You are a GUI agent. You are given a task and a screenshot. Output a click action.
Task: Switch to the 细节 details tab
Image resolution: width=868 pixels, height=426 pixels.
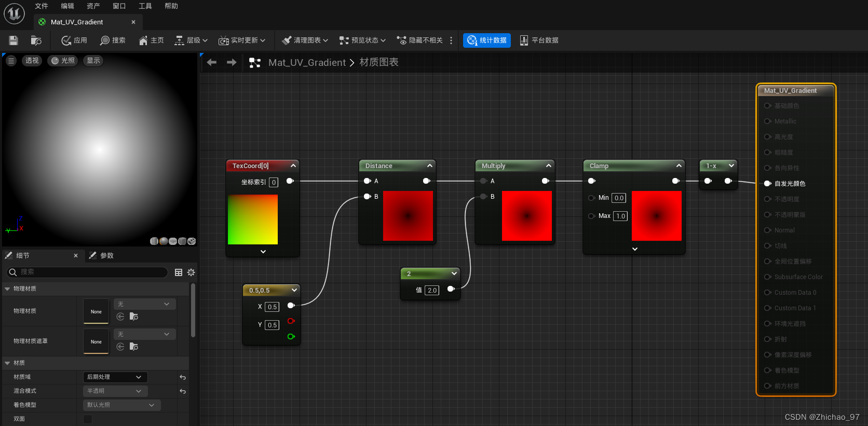(x=23, y=255)
